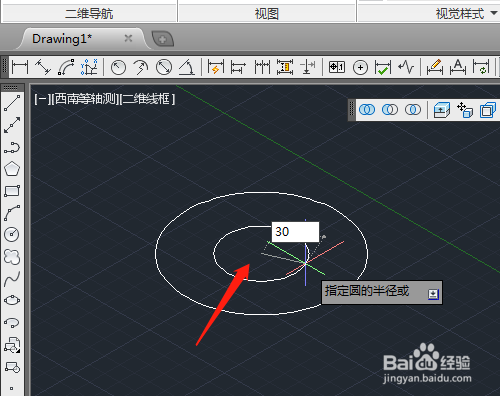This screenshot has width=500, height=396.
Task: Open the Tolerance tool
Action: pyautogui.click(x=337, y=67)
